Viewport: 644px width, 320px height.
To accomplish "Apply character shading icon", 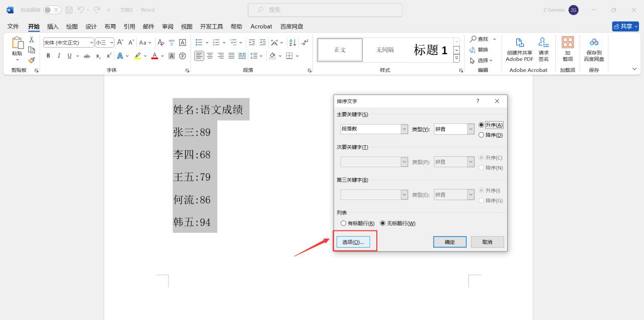I will 172,56.
